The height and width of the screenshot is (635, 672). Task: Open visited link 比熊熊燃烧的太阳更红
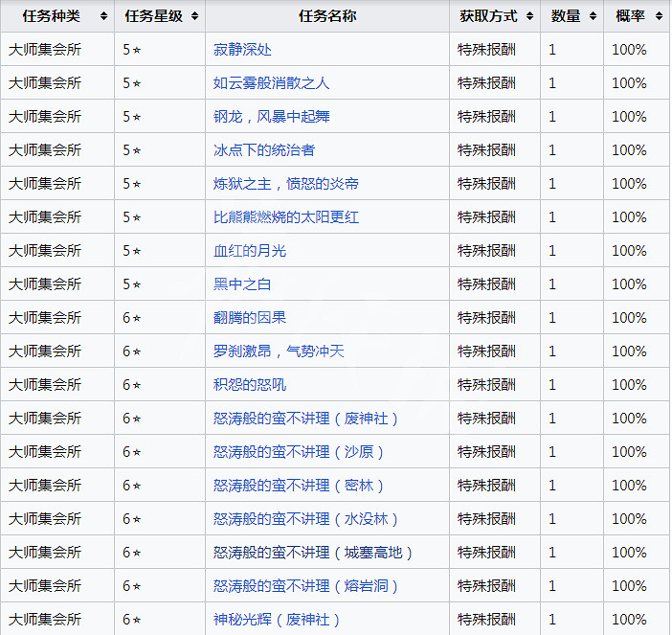285,217
